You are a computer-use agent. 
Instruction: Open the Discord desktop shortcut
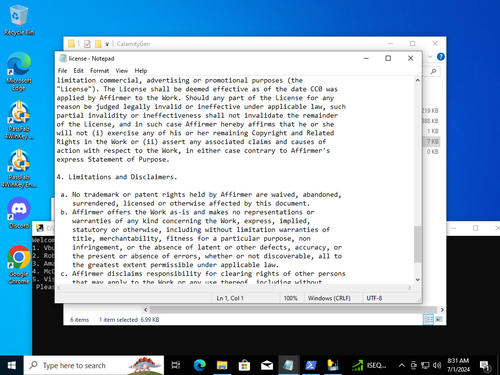coord(19,213)
